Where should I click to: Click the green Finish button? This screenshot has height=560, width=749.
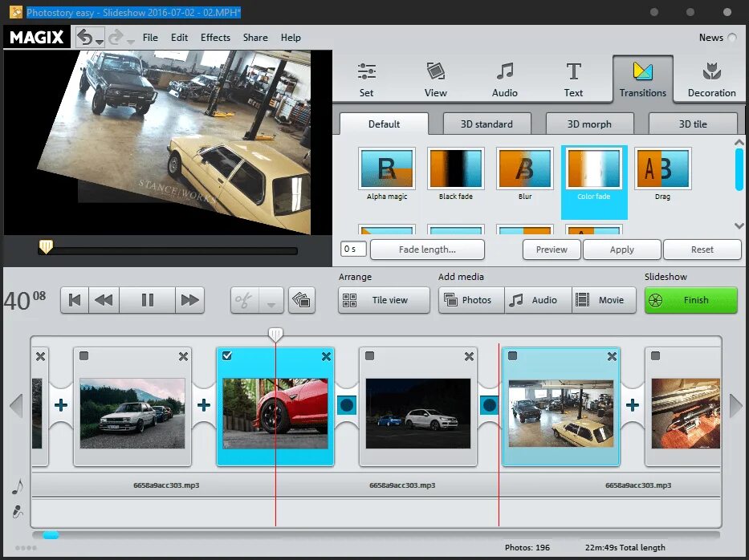point(690,300)
